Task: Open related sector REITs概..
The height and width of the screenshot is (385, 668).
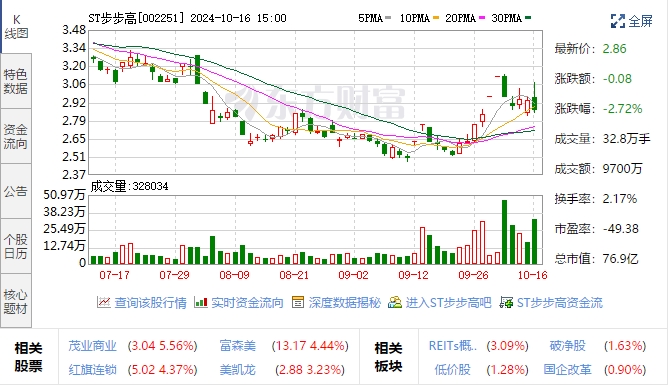Action: [x=452, y=345]
